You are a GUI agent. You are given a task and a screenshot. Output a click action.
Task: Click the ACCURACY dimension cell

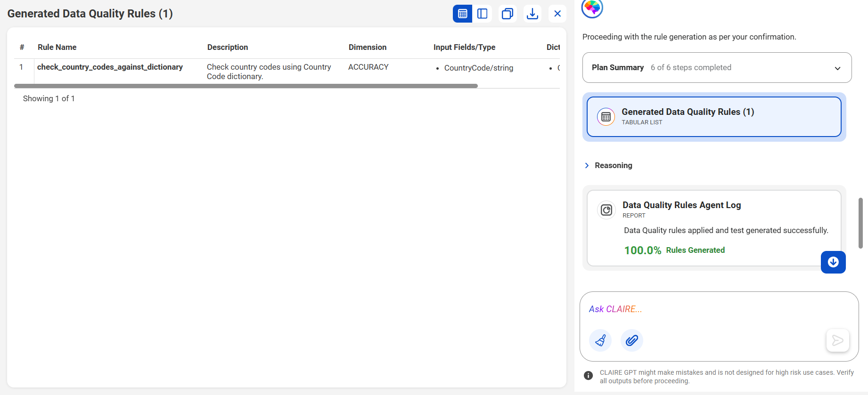(x=368, y=67)
